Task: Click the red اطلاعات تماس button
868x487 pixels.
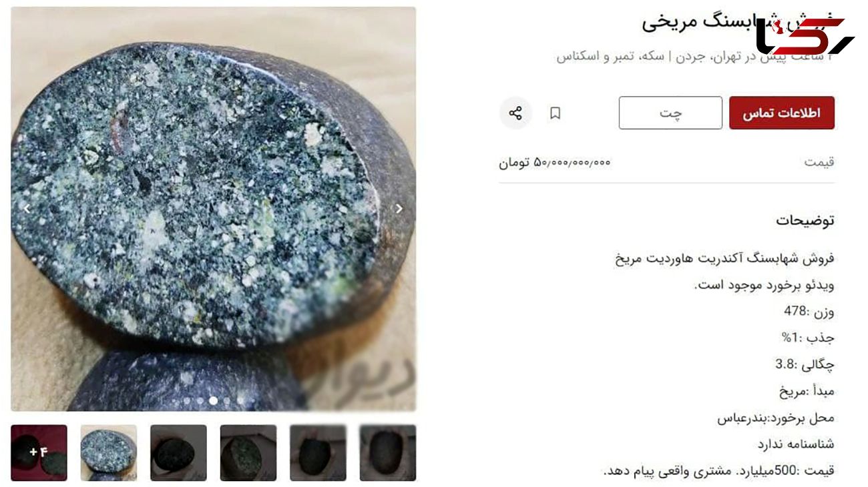Action: tap(782, 113)
